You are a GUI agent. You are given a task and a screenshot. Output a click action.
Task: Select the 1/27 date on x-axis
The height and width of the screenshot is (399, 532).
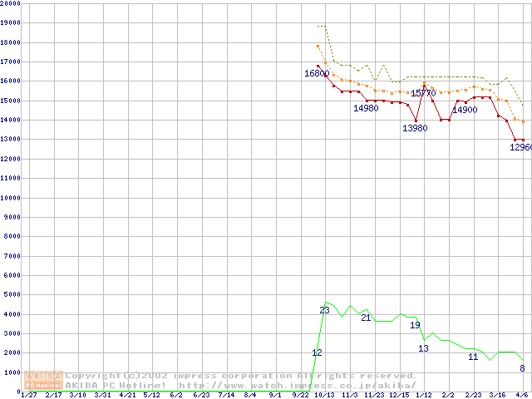tap(28, 396)
